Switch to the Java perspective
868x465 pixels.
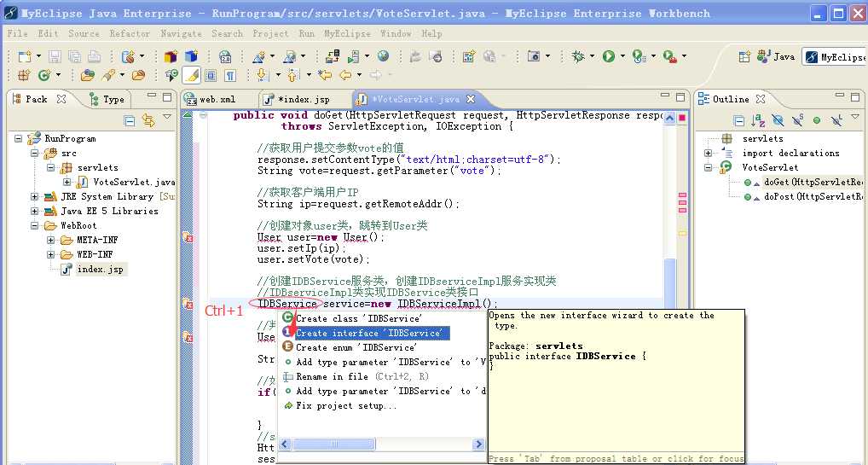(x=776, y=56)
